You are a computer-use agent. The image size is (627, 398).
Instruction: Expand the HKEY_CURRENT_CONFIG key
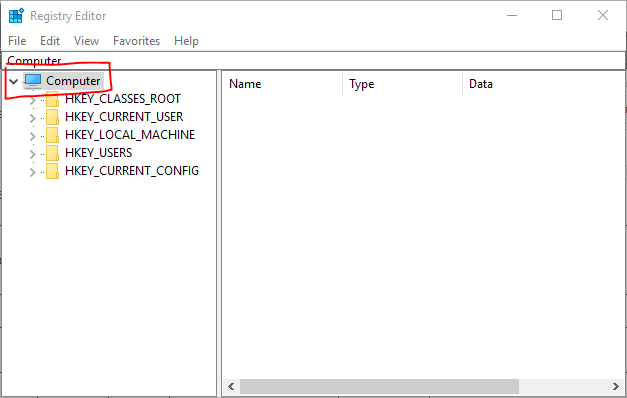click(x=32, y=172)
